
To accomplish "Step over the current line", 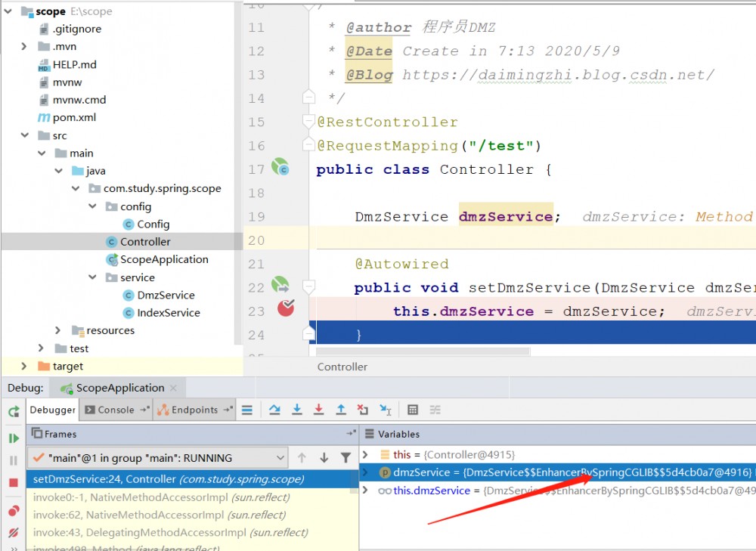I will (x=275, y=409).
